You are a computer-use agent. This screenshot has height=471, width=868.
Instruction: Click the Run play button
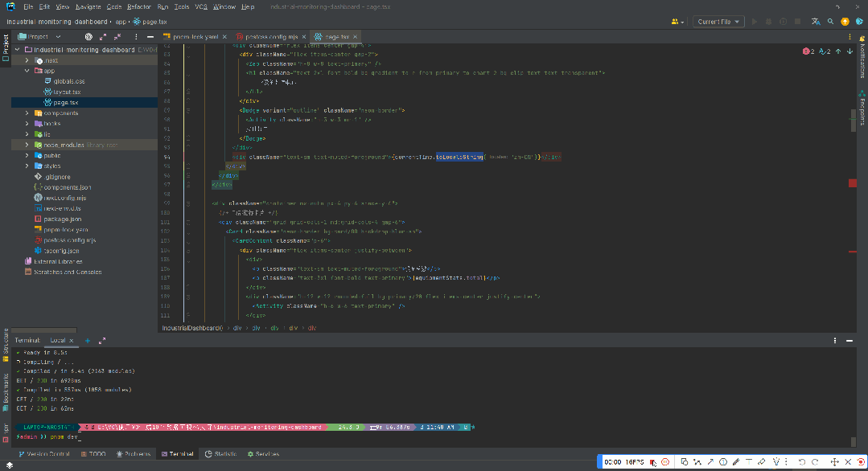(754, 22)
